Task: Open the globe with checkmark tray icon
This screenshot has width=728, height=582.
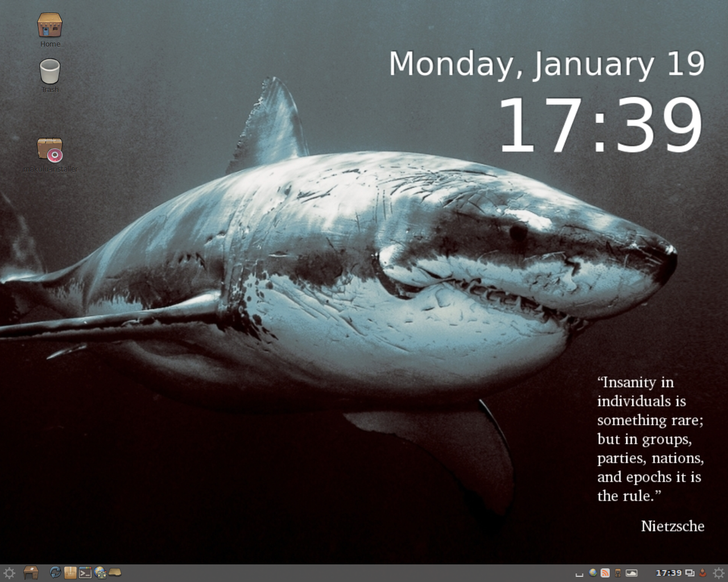Action: coord(593,573)
